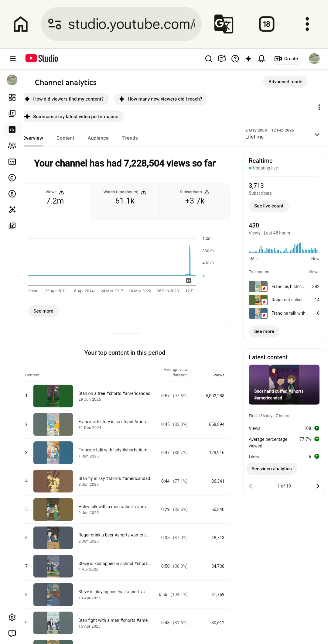Viewport: 328px width, 644px height.
Task: Open Customisation magic wand in the sidebar
Action: click(x=12, y=210)
